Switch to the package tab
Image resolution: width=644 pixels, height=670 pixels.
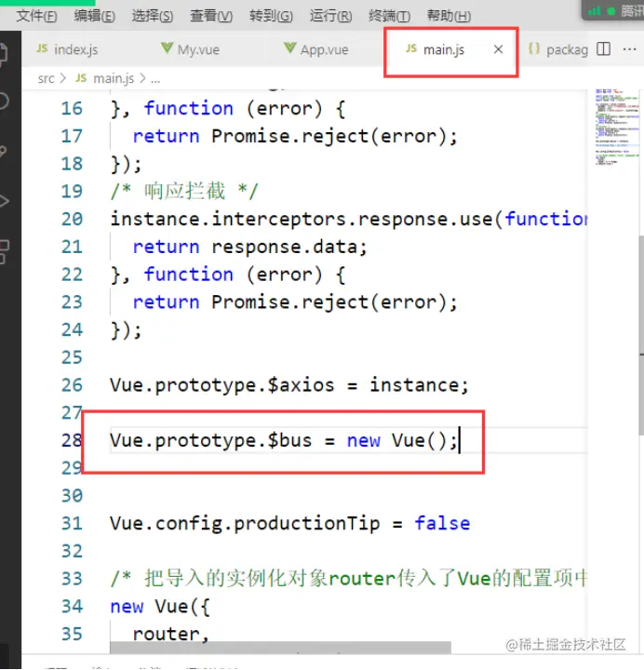pos(558,49)
